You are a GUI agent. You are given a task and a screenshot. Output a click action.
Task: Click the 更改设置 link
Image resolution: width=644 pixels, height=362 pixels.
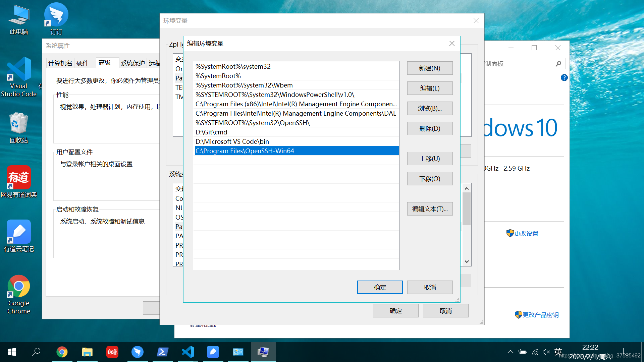(526, 233)
